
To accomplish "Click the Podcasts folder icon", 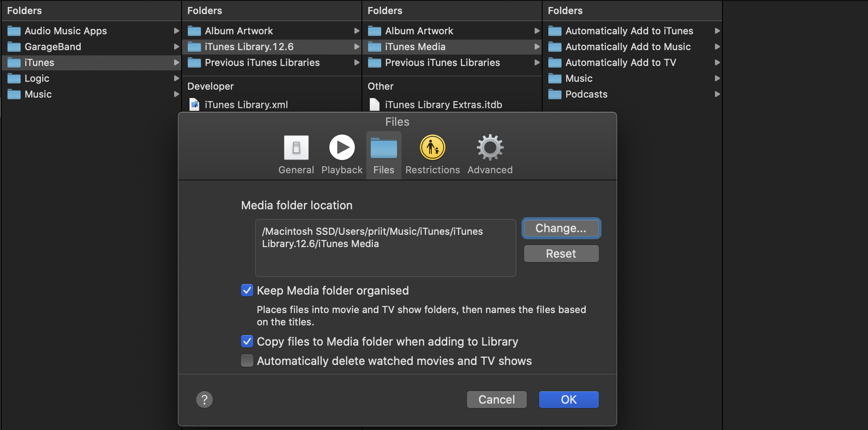I will click(x=555, y=94).
